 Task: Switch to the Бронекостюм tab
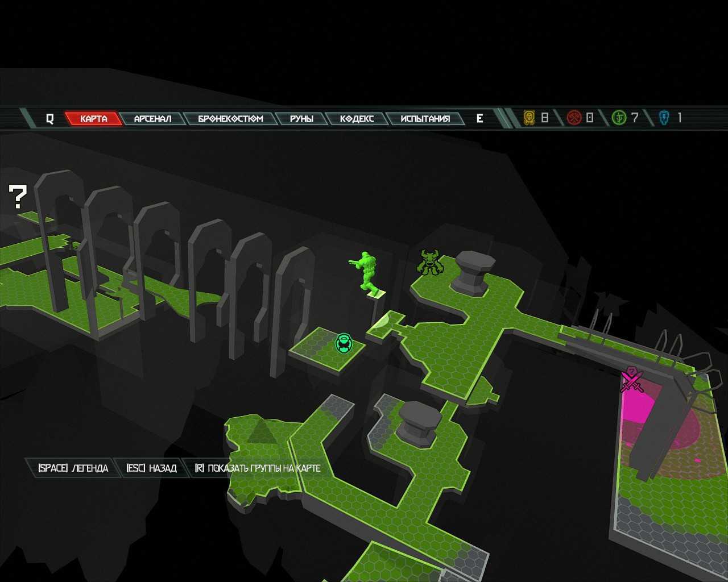click(x=230, y=118)
